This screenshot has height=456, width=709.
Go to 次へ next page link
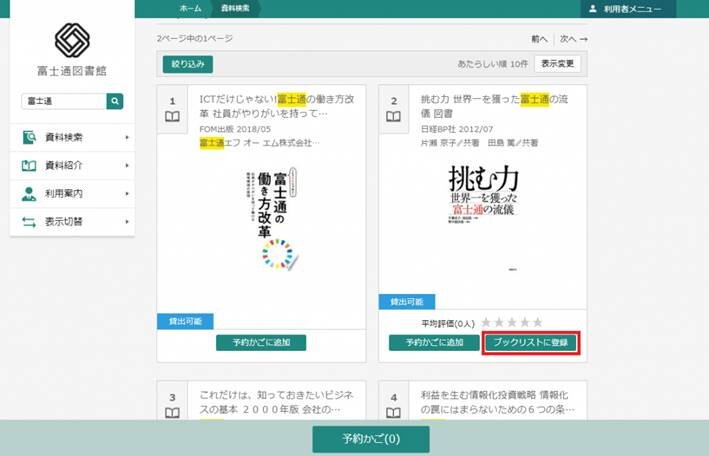point(574,39)
